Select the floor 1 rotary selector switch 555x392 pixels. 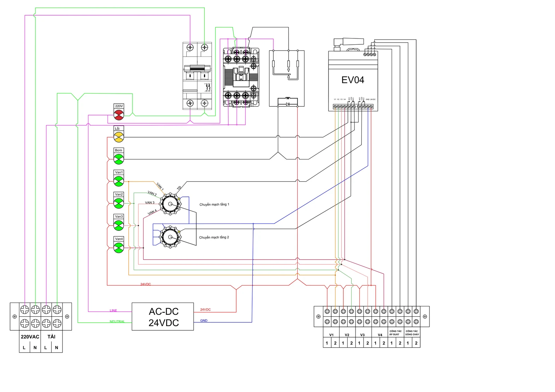[170, 204]
